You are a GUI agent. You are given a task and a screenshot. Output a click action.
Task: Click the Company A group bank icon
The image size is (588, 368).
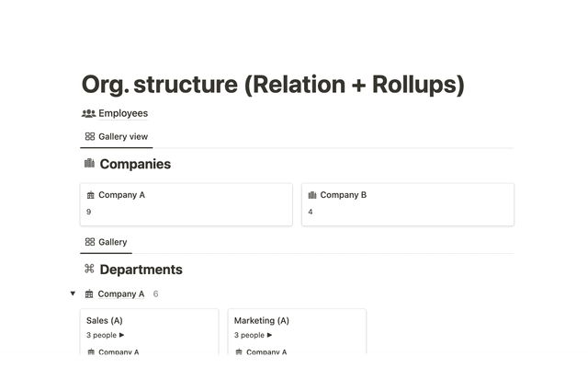(88, 294)
